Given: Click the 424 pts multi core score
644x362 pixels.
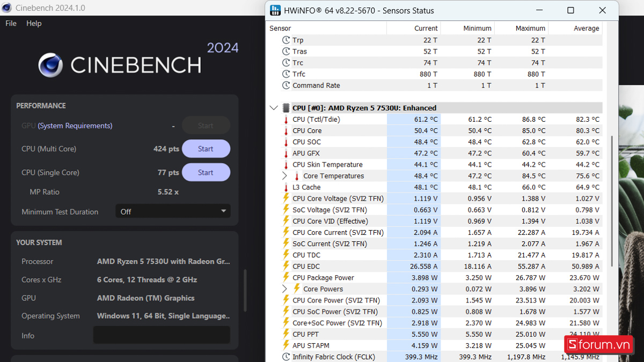Looking at the screenshot, I should click(166, 149).
